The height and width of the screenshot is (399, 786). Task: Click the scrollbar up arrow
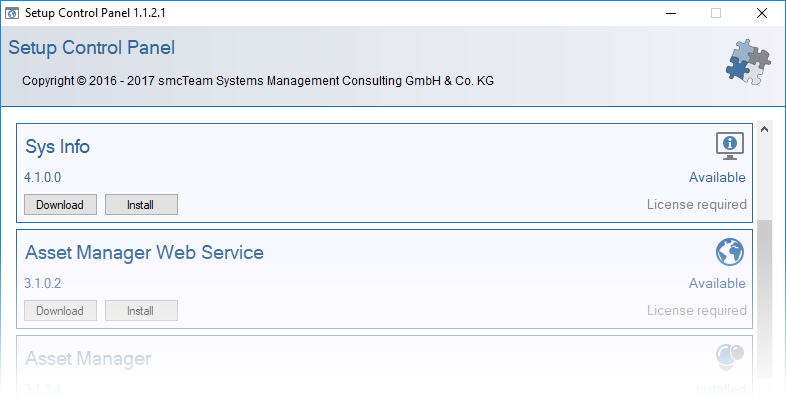764,129
